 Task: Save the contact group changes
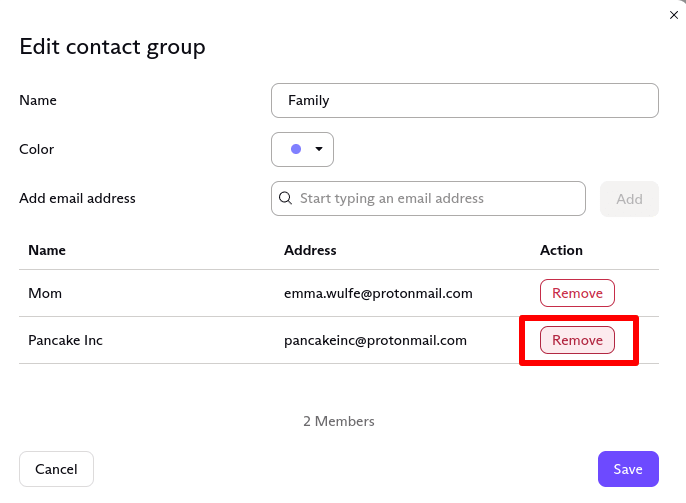point(628,469)
